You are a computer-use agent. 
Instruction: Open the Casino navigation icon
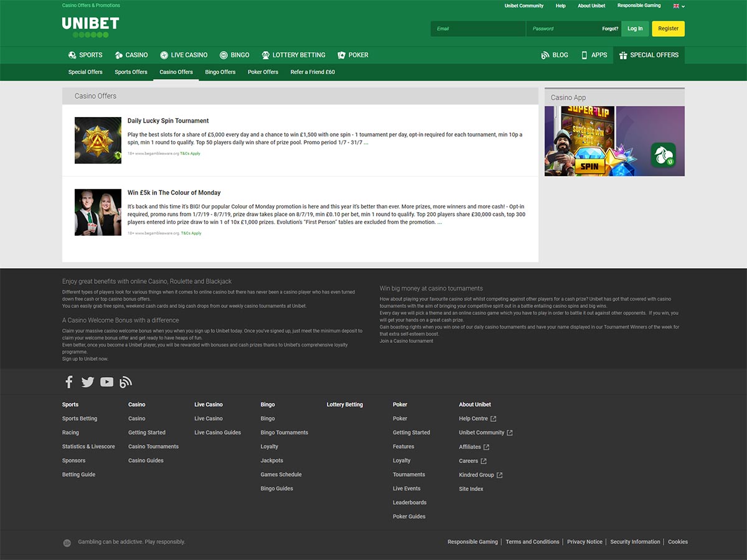tap(119, 55)
